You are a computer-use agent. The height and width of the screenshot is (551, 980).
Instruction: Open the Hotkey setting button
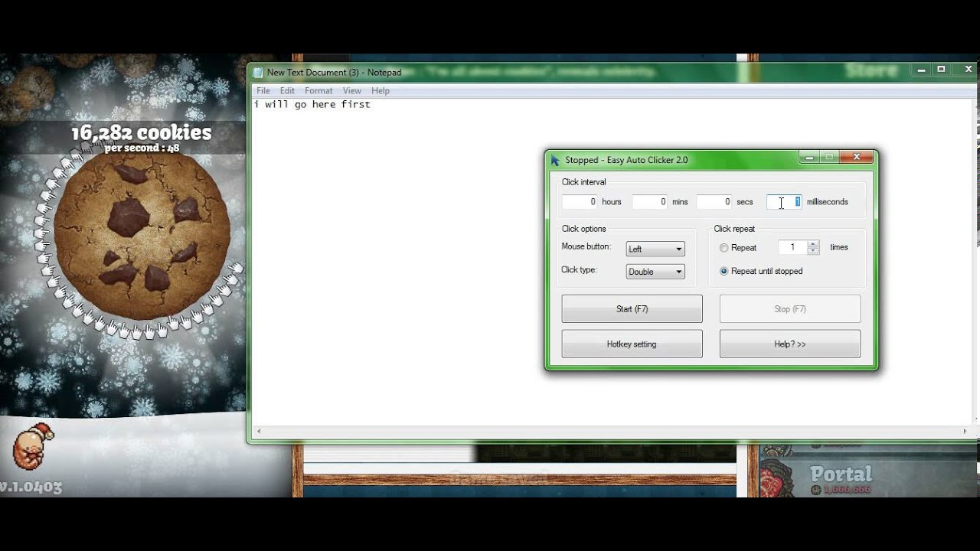click(x=632, y=344)
